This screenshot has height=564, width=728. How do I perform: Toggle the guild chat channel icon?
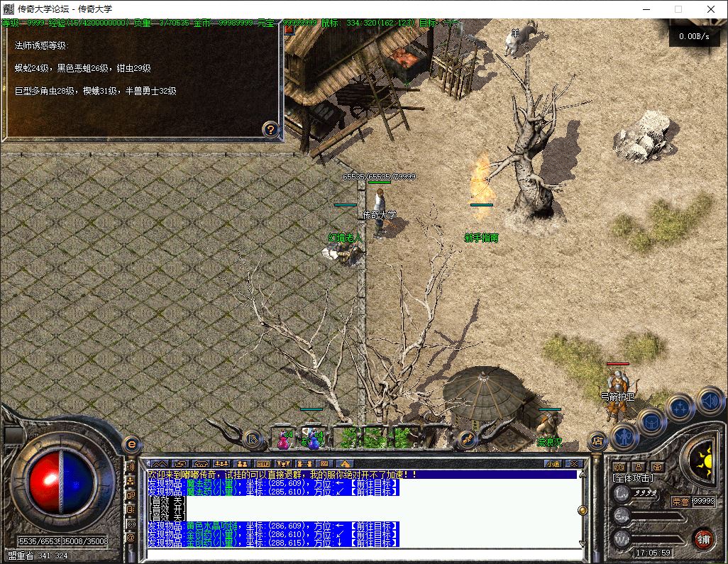(131, 495)
